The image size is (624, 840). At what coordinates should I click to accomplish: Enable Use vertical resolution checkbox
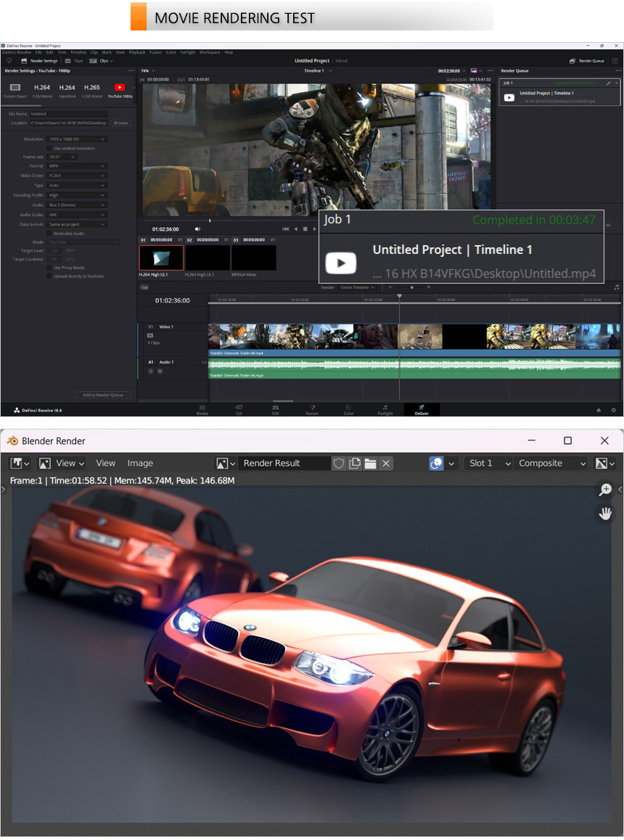[49, 149]
